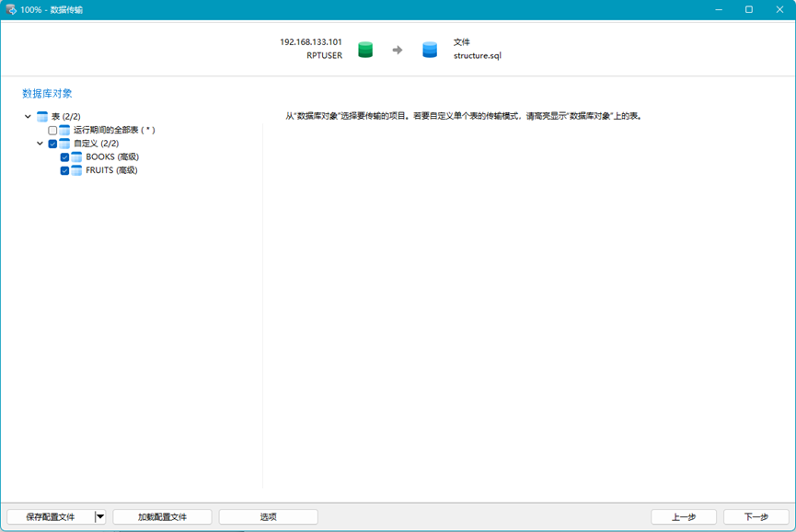Click the 192.168.133.101 source address text
This screenshot has width=796, height=532.
pyautogui.click(x=311, y=42)
